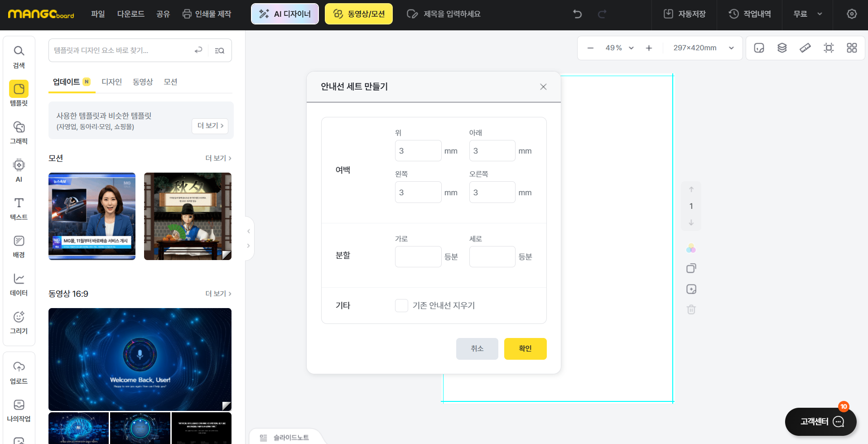Open the slide thumbnail view icon

759,48
